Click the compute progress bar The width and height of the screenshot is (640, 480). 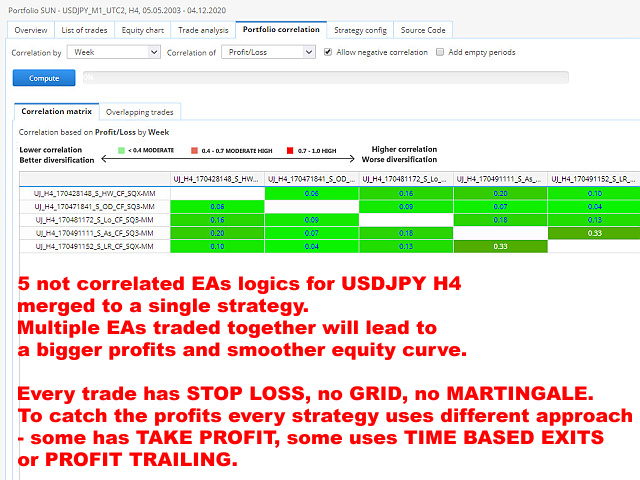click(323, 77)
